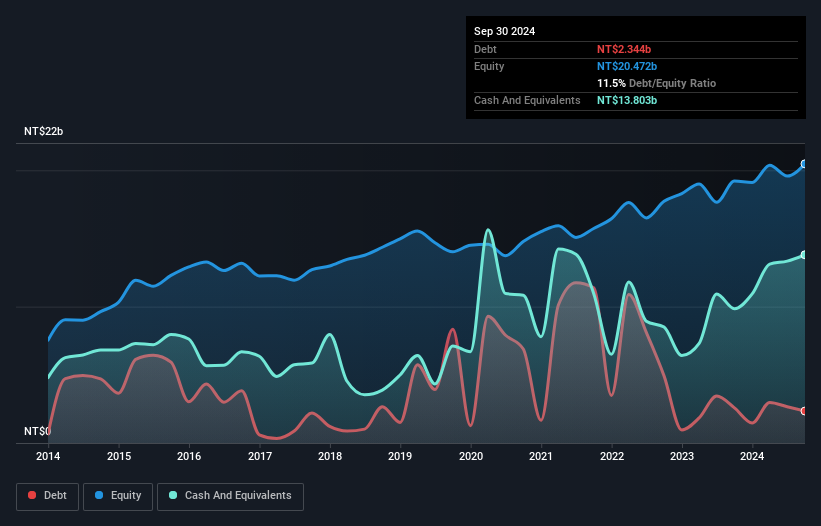
Task: Click the 2018 x-axis label
Action: 330,456
